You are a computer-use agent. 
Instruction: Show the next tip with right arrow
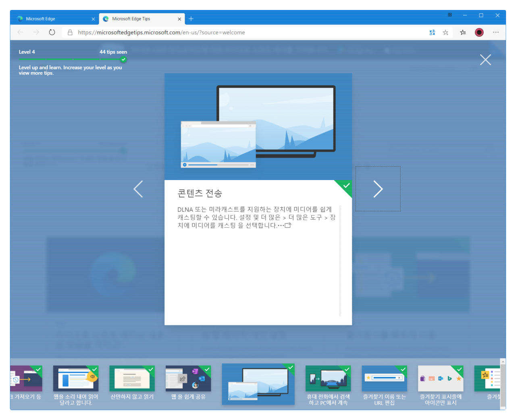click(x=378, y=189)
